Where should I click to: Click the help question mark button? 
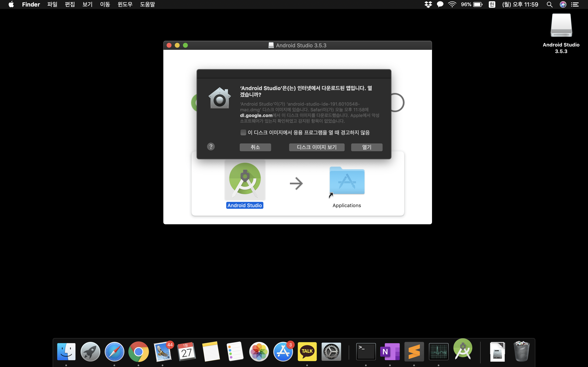coord(211,147)
